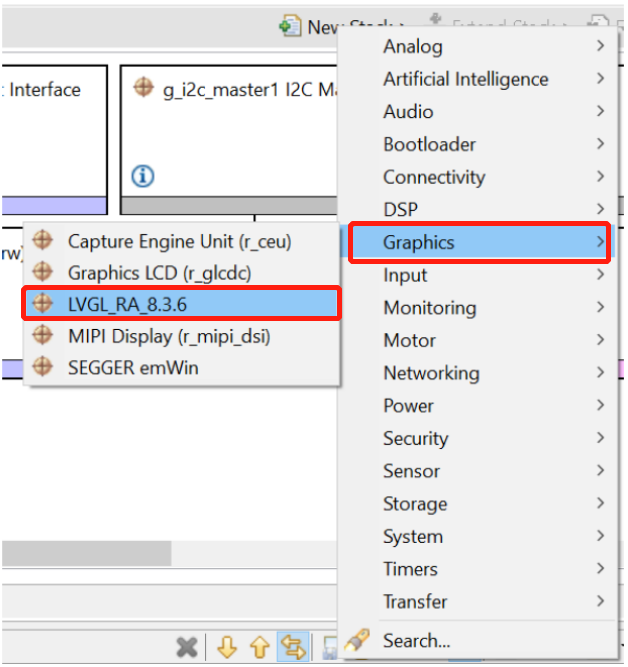The image size is (628, 667).
Task: Click the New Stack page icon
Action: 291,26
